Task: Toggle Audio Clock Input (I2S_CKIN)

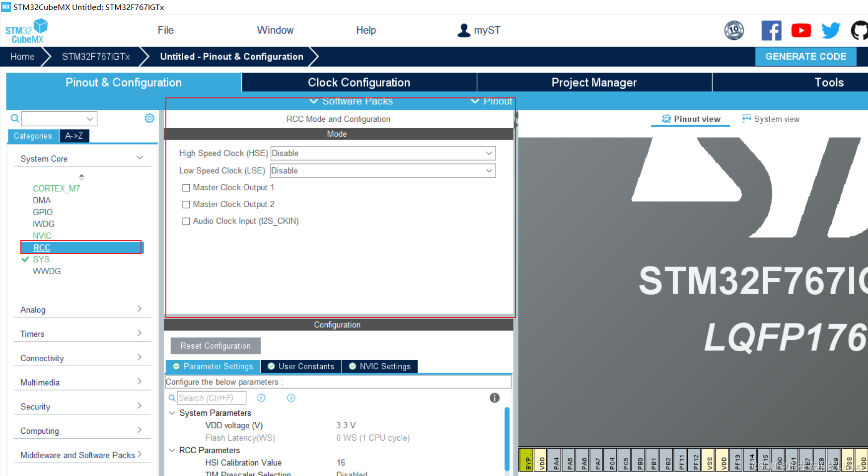Action: (186, 222)
